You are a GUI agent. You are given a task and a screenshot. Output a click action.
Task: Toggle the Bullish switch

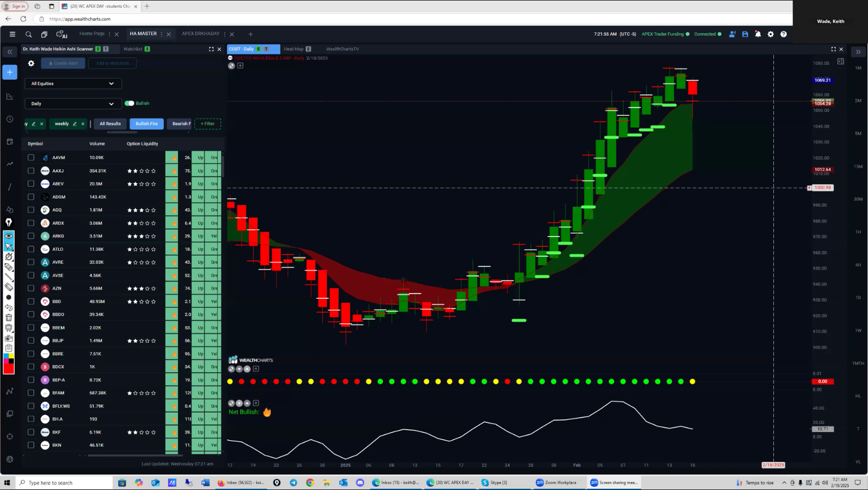[x=129, y=104]
